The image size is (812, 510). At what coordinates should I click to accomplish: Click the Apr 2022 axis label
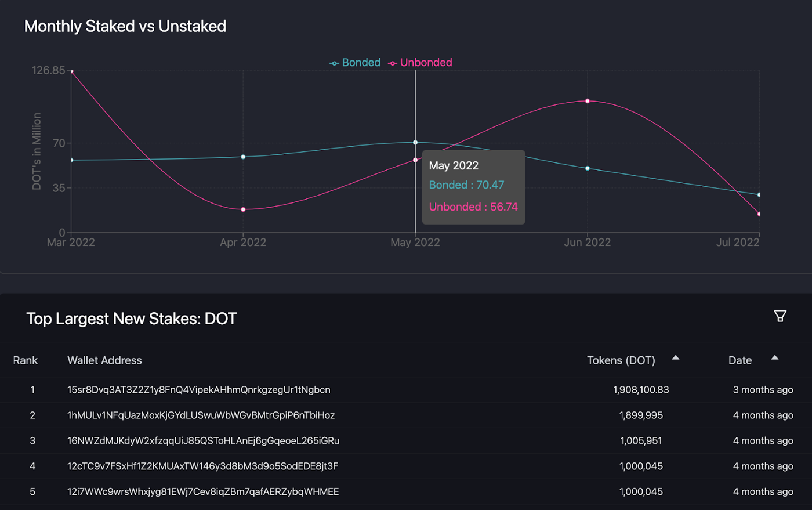(x=243, y=243)
